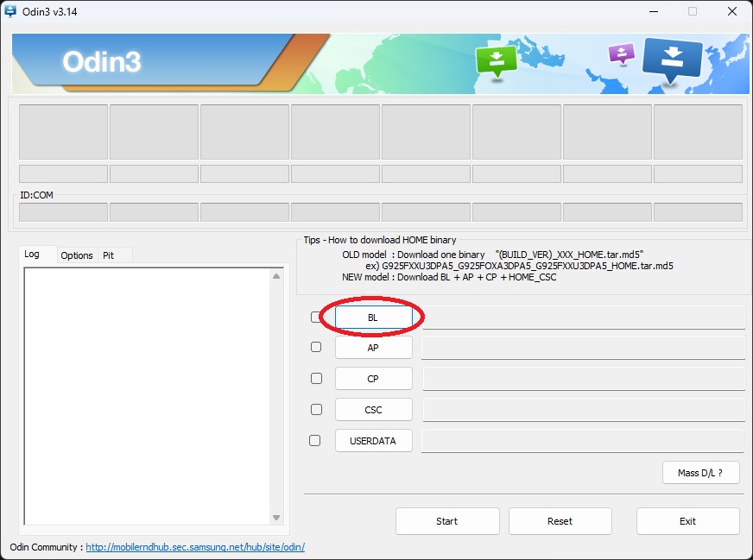Click the AP button to choose firmware
Image resolution: width=753 pixels, height=560 pixels.
coord(373,348)
